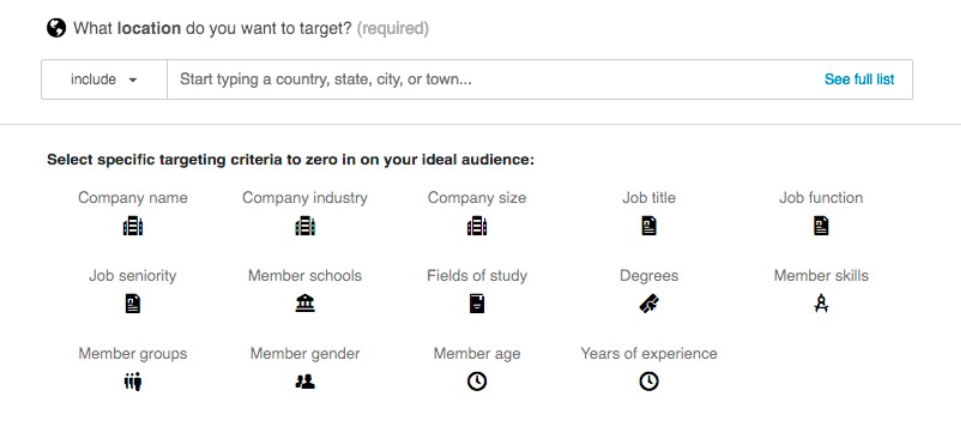Viewport: 961px width, 431px height.
Task: Select the Job title label
Action: [648, 198]
